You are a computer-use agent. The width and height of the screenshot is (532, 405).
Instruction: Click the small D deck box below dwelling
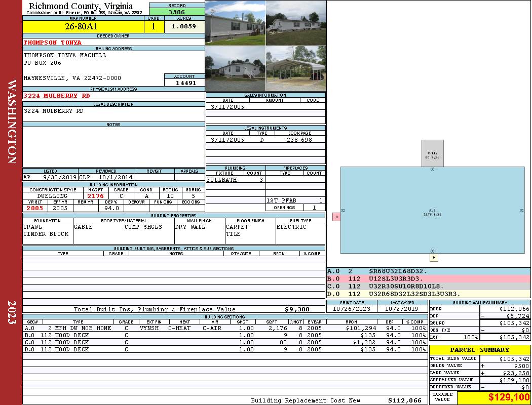coord(434,257)
